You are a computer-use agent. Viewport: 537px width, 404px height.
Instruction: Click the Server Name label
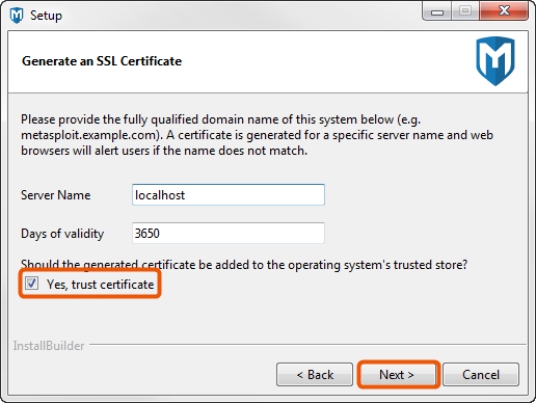(56, 195)
